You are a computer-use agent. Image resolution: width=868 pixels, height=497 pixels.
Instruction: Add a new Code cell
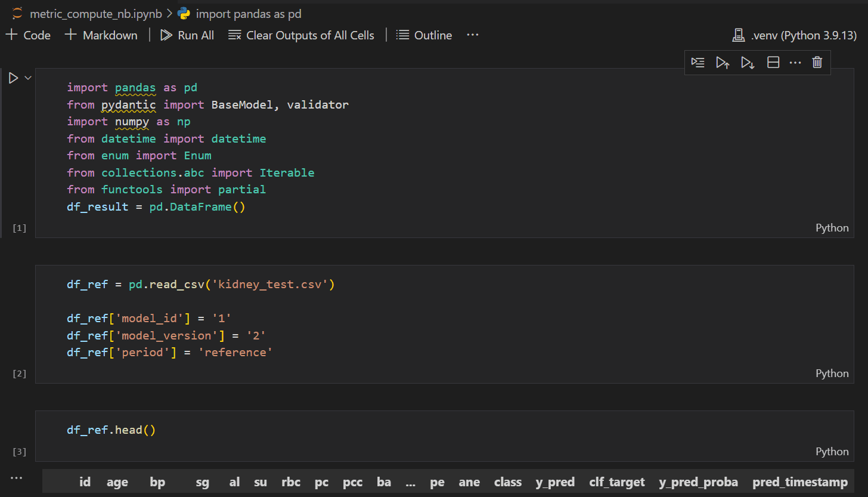pyautogui.click(x=28, y=35)
